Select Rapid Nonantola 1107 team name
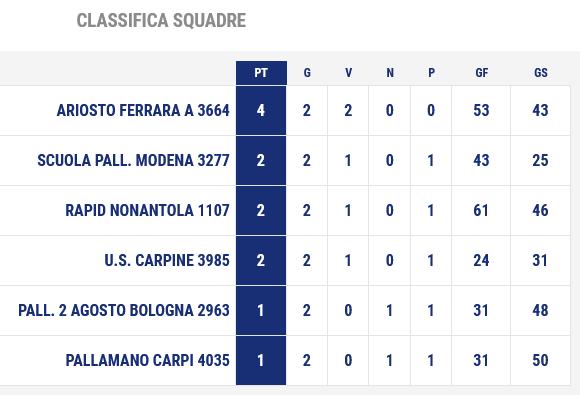This screenshot has height=395, width=580. [147, 210]
